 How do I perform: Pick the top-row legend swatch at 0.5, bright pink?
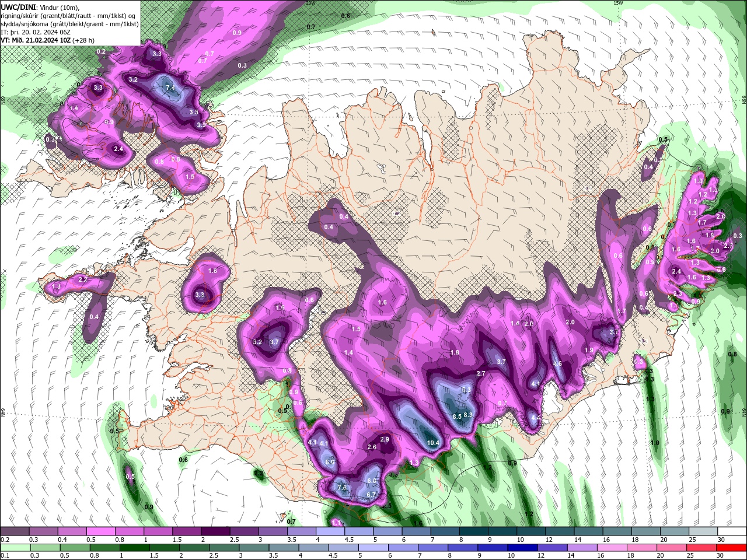(x=100, y=531)
